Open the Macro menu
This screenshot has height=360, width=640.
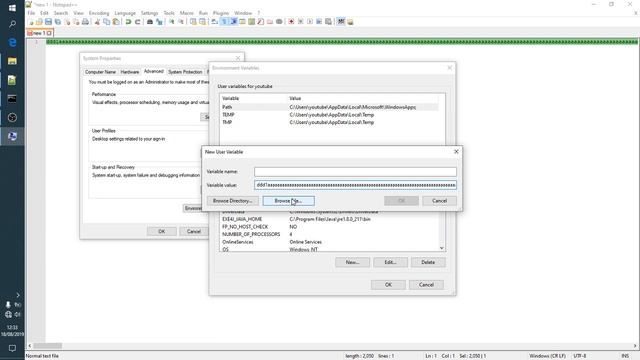pos(187,13)
